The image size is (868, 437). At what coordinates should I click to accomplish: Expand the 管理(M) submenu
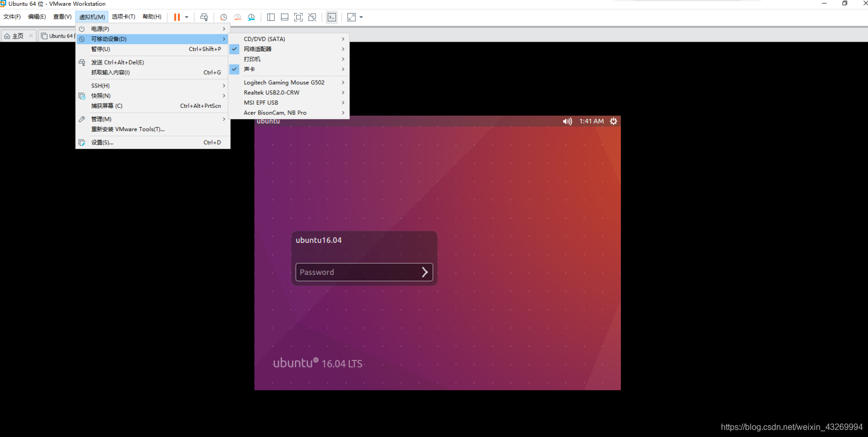153,119
